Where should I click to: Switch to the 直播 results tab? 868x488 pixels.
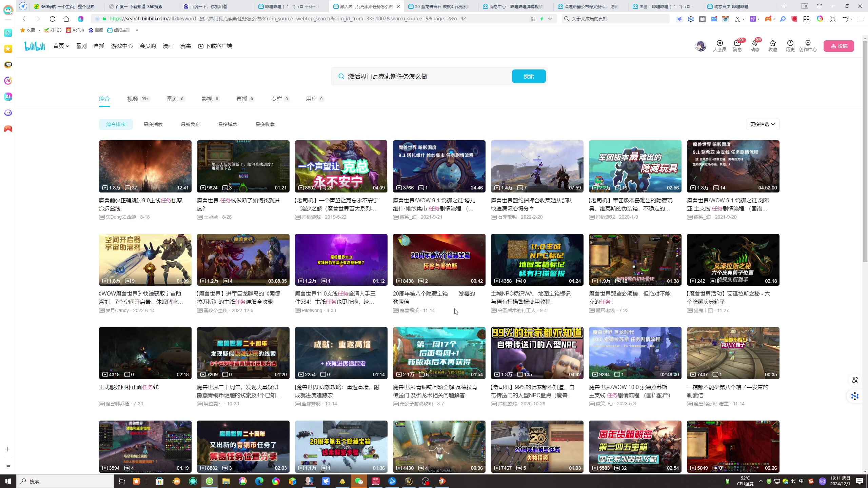click(x=245, y=99)
